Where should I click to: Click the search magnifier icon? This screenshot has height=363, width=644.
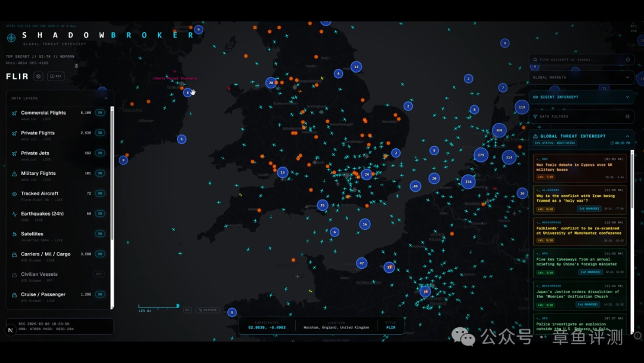pos(535,60)
